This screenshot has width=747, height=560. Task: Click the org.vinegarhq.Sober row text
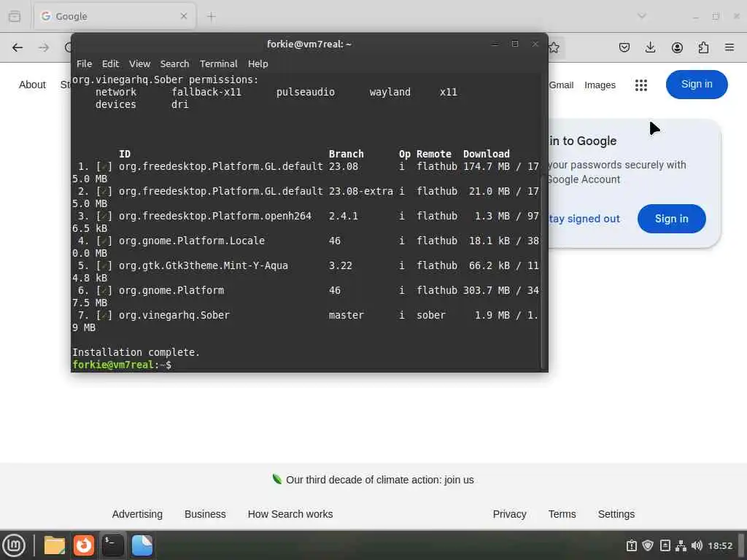click(x=174, y=315)
